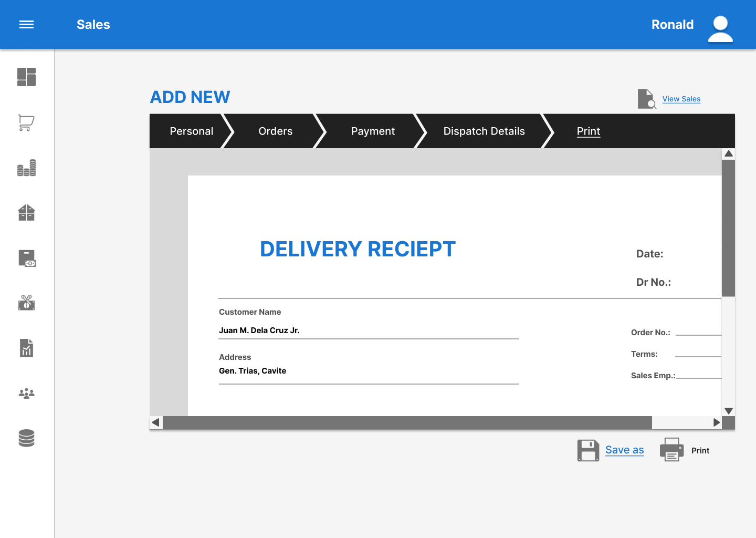Viewport: 756px width, 538px height.
Task: Click the horizontal scrollbar thumb of the preview
Action: coord(407,422)
